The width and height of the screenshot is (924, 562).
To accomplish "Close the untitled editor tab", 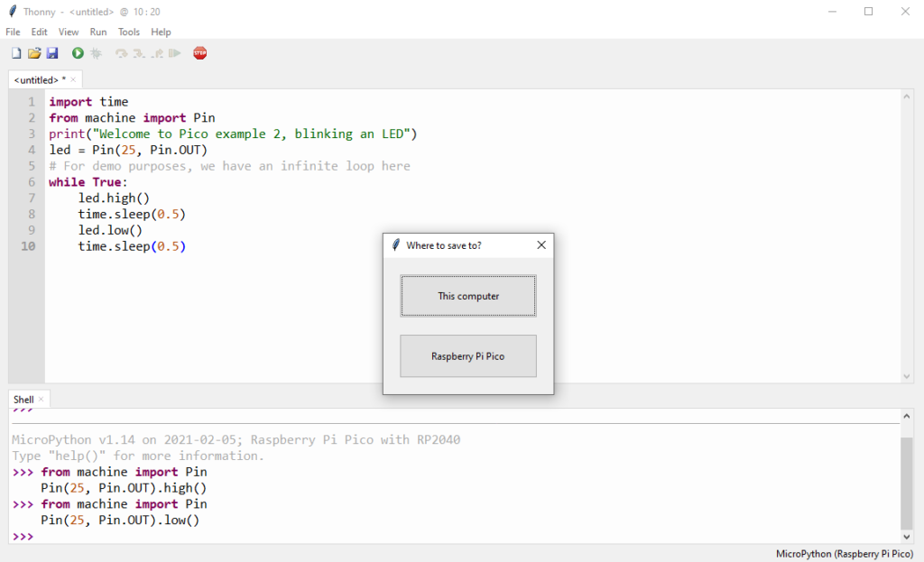I will [x=73, y=79].
